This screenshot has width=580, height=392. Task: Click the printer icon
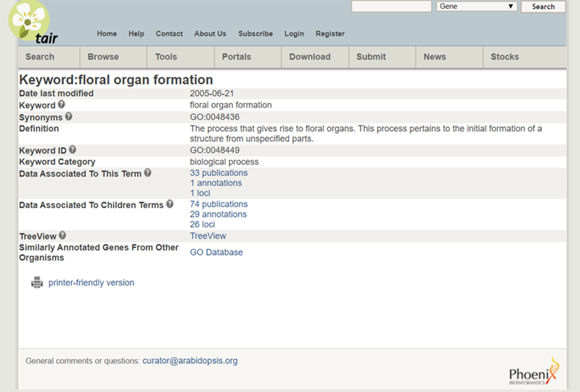(37, 283)
